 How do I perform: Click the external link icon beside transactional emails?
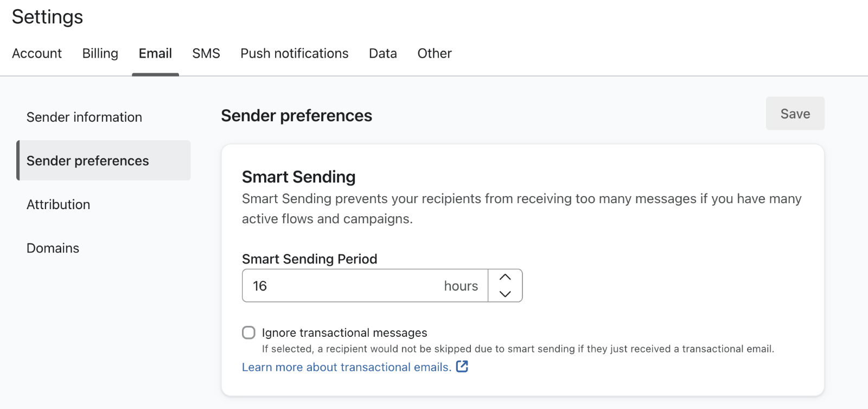coord(462,367)
